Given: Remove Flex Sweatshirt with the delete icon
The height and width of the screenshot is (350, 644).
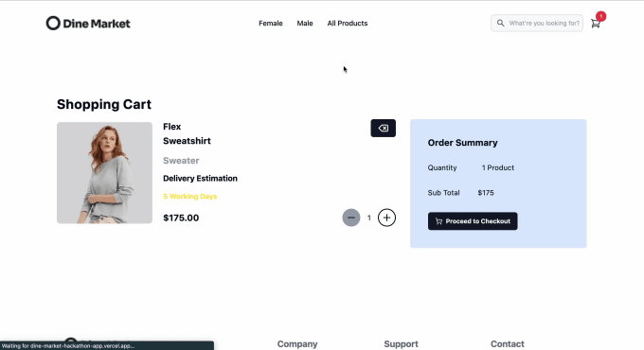Looking at the screenshot, I should pyautogui.click(x=384, y=128).
